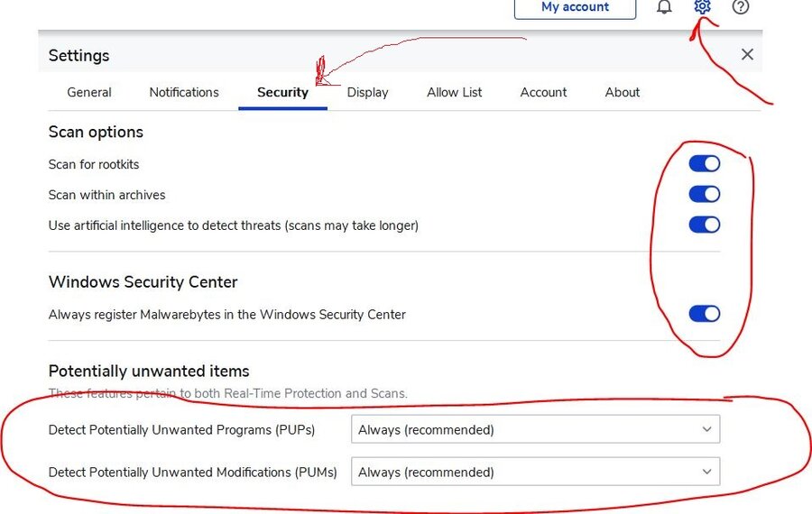Go to the Display tab
The image size is (812, 514).
tap(367, 92)
